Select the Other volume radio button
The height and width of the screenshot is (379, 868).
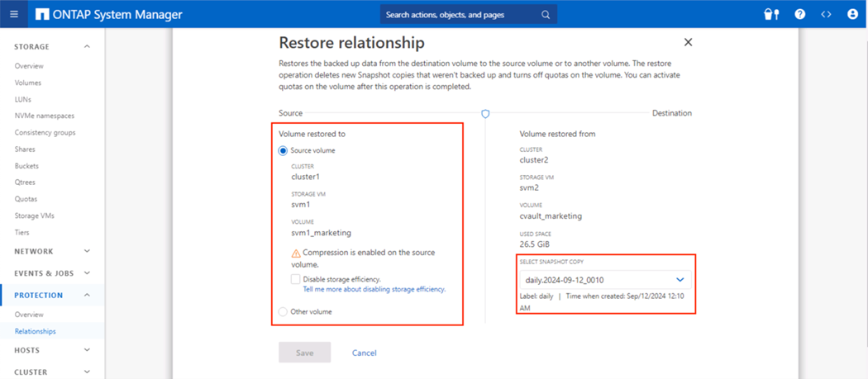click(x=284, y=312)
